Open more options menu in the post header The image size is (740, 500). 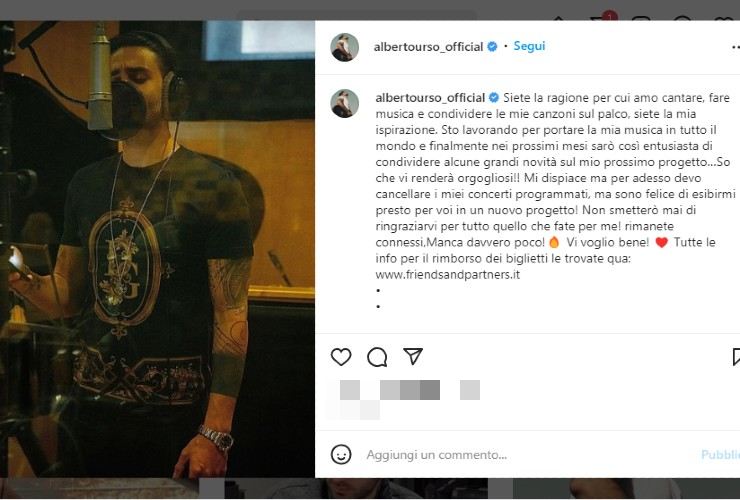click(x=735, y=47)
